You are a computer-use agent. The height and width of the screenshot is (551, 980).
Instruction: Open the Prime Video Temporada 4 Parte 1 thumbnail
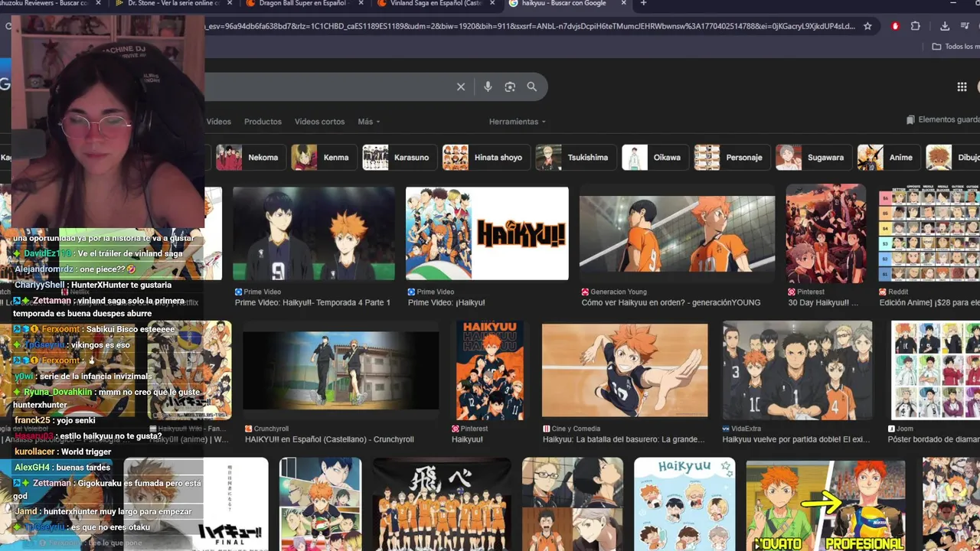[314, 233]
